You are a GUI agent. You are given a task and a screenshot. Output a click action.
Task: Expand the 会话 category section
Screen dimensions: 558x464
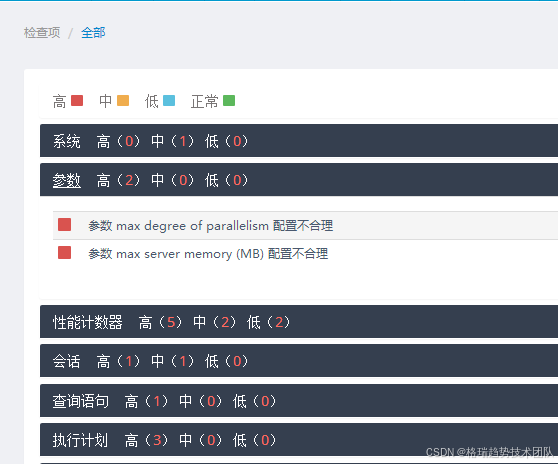[x=299, y=361]
